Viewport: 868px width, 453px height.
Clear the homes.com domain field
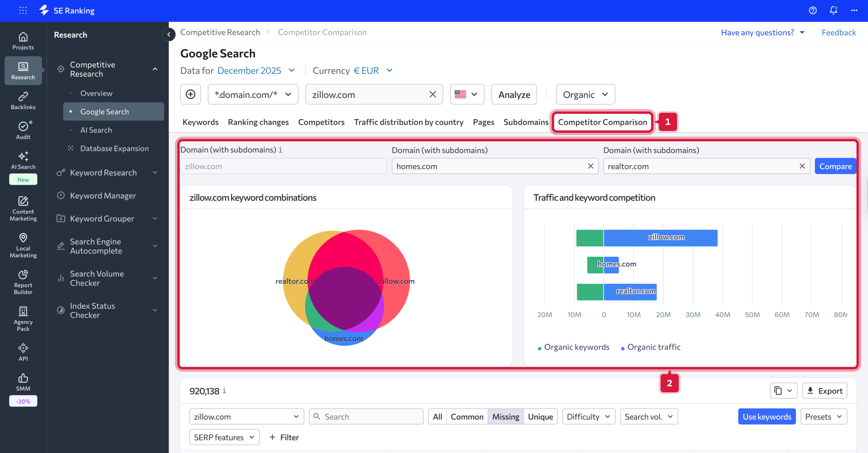pyautogui.click(x=590, y=166)
